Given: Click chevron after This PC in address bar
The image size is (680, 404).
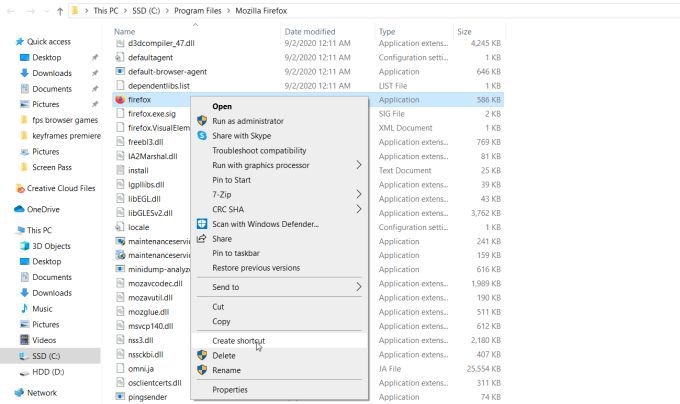Looking at the screenshot, I should tap(125, 11).
